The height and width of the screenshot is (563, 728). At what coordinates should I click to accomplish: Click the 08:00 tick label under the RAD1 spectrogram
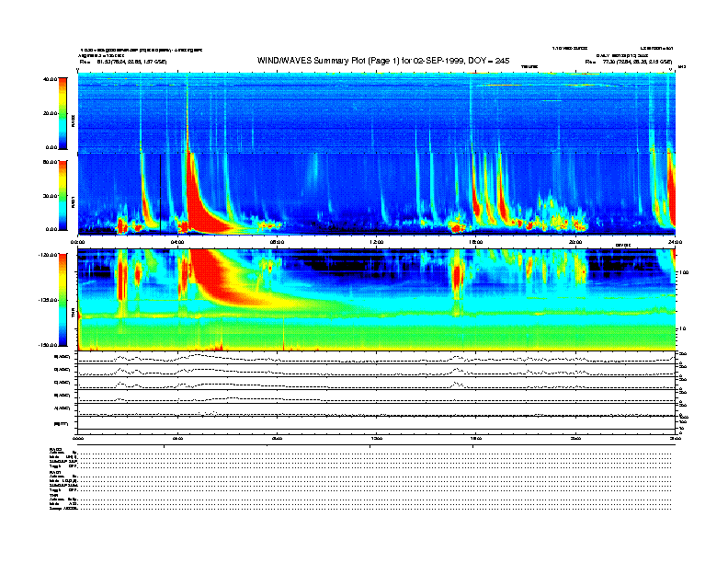click(277, 242)
